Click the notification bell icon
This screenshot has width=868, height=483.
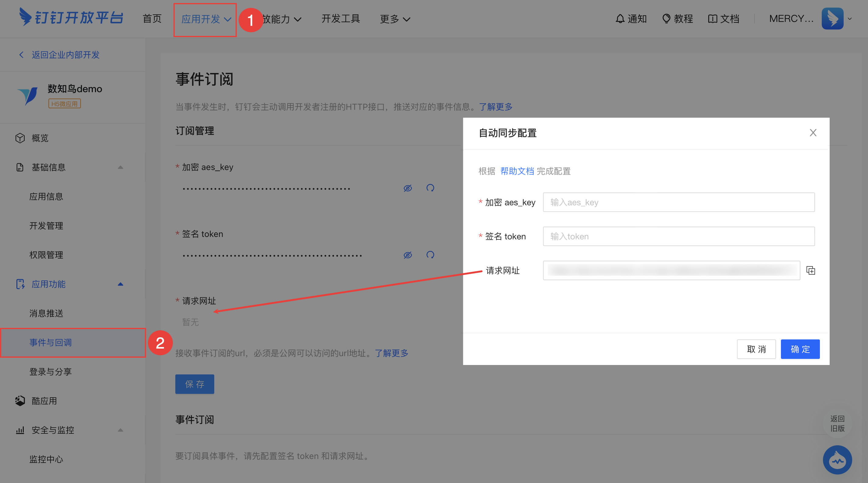point(620,19)
